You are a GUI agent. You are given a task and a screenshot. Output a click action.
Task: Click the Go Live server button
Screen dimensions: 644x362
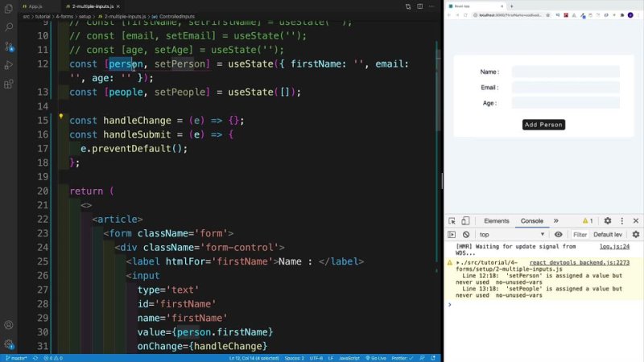click(x=376, y=358)
